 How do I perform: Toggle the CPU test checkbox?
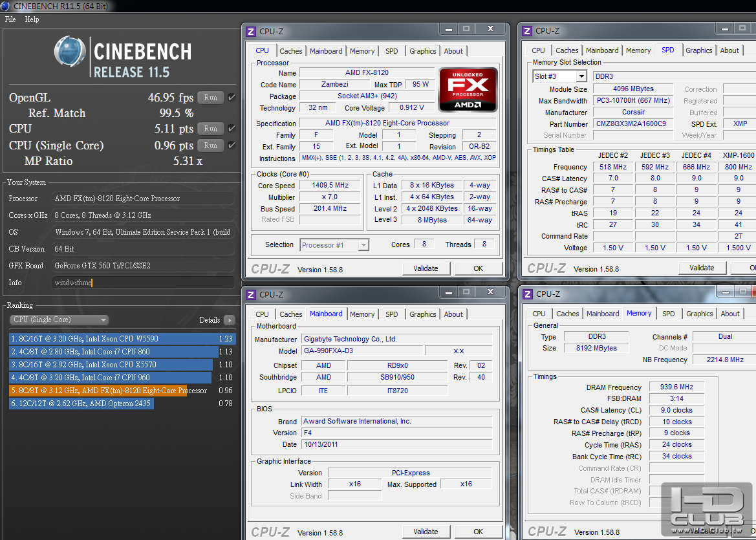(x=232, y=129)
